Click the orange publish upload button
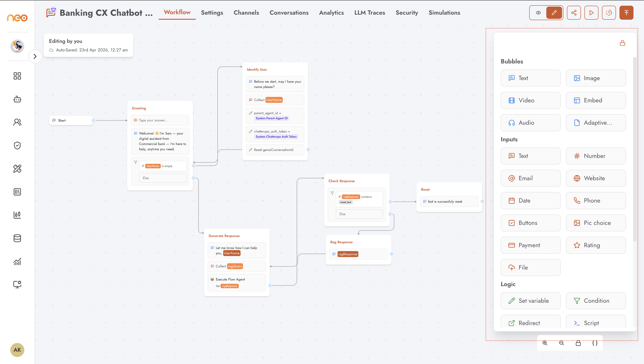Image resolution: width=644 pixels, height=364 pixels. [x=626, y=13]
